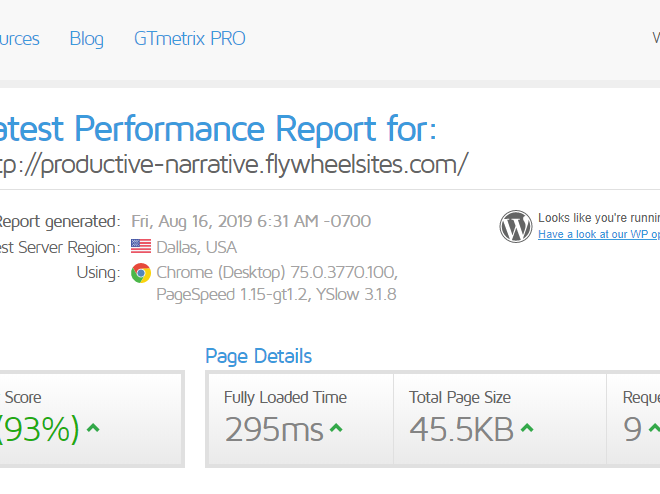This screenshot has width=660, height=494.
Task: Open the GTmetrix PRO navigation link
Action: pos(189,39)
